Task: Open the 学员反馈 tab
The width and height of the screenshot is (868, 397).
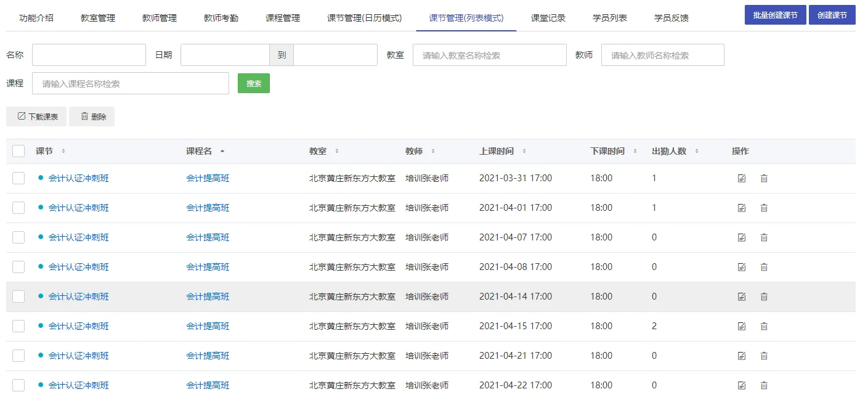Action: [671, 18]
